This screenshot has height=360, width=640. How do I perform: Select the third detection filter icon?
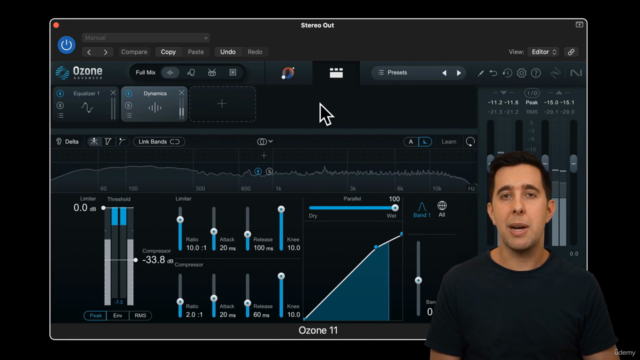[122, 142]
